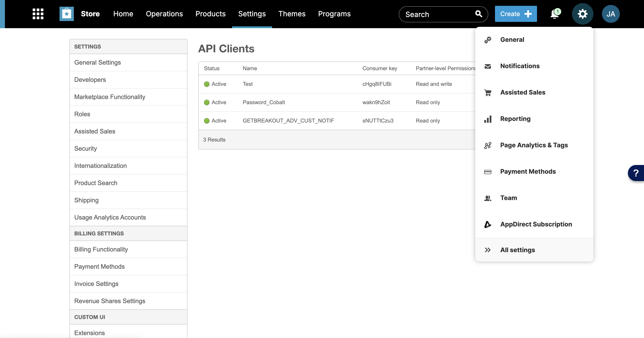Open the app launcher grid icon
This screenshot has height=338, width=644.
pos(38,14)
